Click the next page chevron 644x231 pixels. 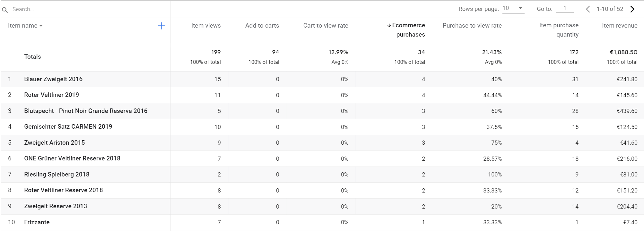633,9
